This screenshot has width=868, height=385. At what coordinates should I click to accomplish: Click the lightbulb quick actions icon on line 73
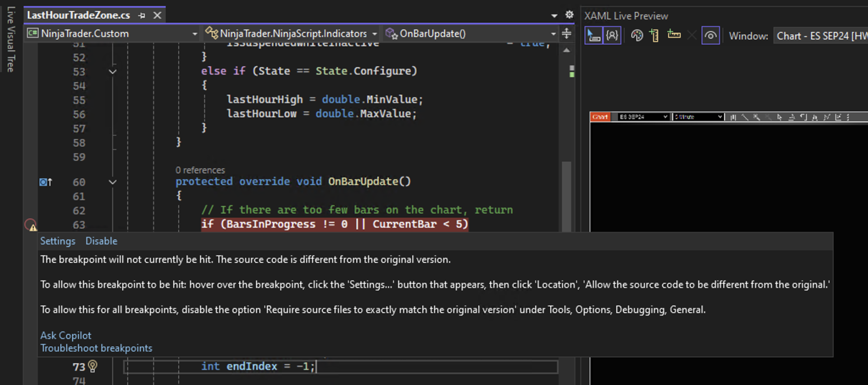coord(93,366)
